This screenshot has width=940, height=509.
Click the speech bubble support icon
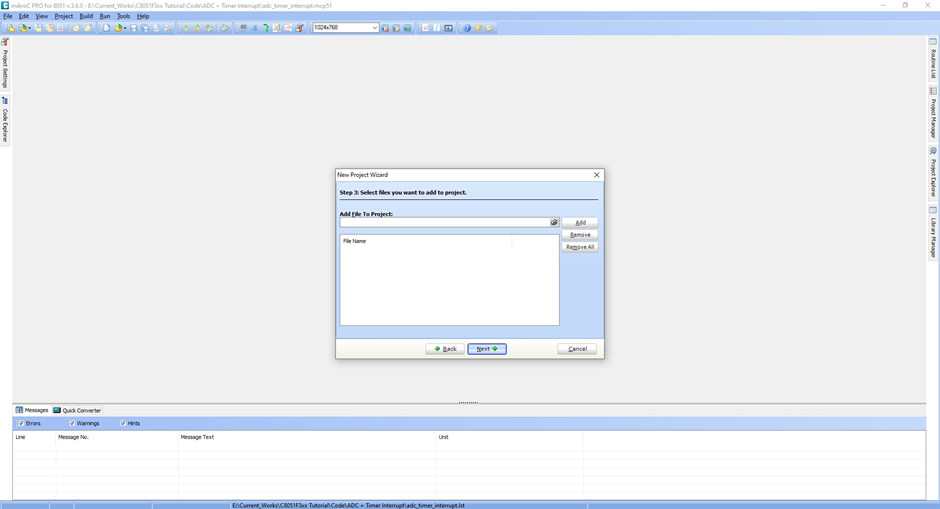click(x=489, y=28)
